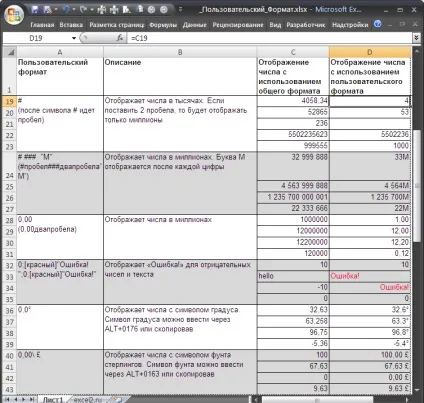This screenshot has height=403, width=424.
Task: Go to the next sheet tab arrow
Action: (24, 399)
